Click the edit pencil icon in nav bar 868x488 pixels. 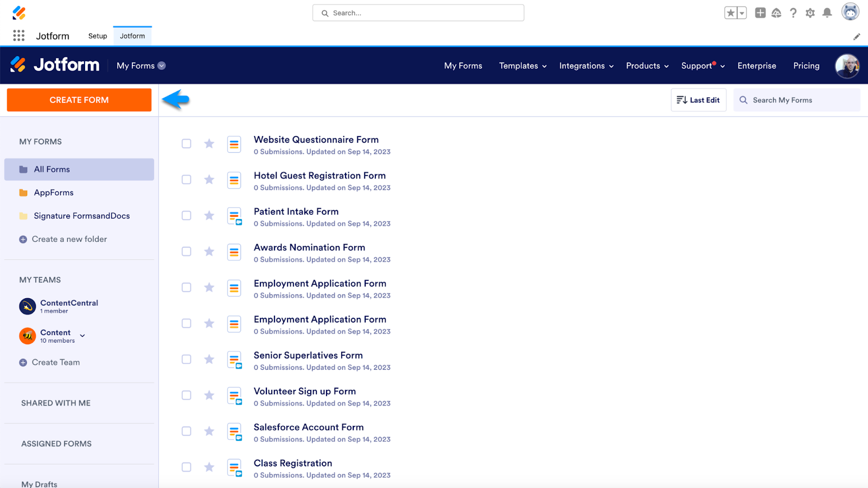pos(857,37)
